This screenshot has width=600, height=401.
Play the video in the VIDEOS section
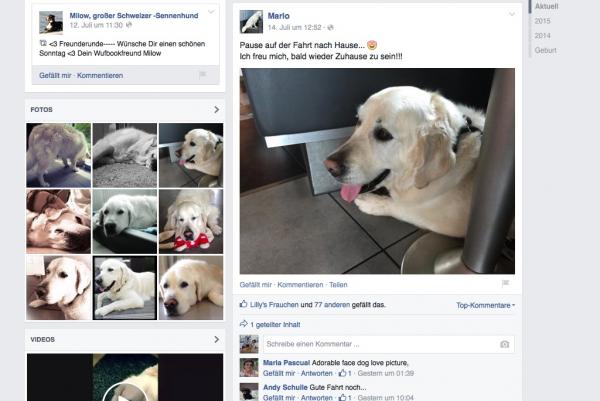(125, 390)
